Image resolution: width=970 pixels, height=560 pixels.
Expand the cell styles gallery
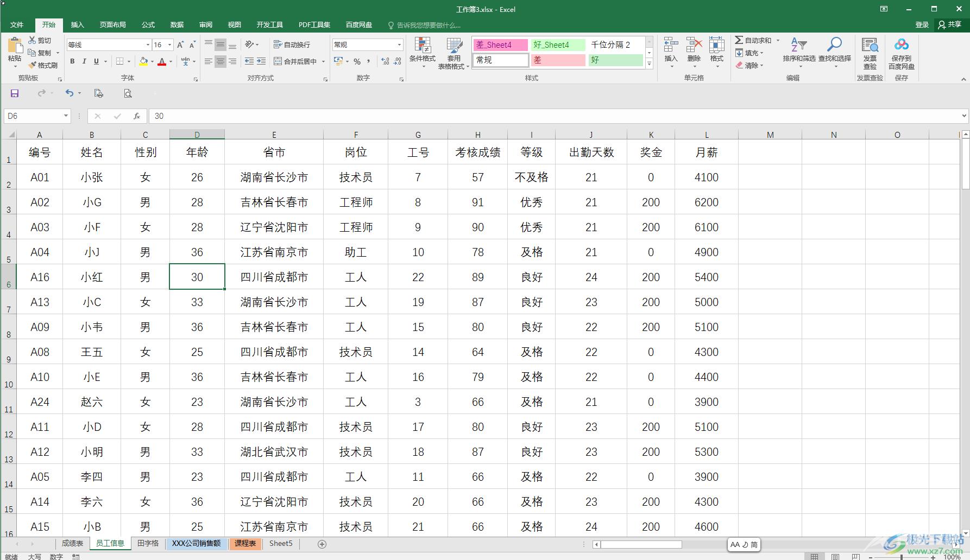point(649,63)
